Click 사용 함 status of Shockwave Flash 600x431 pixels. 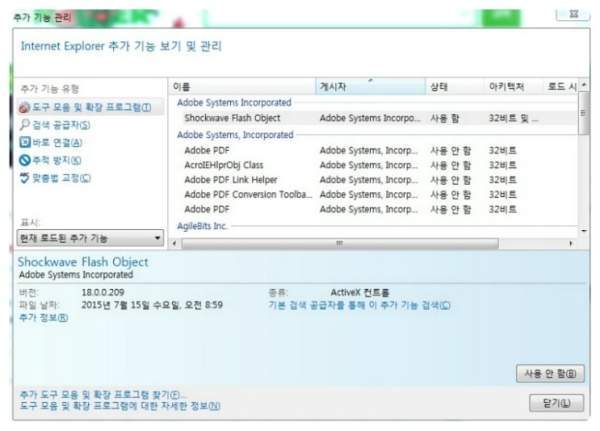click(x=445, y=118)
